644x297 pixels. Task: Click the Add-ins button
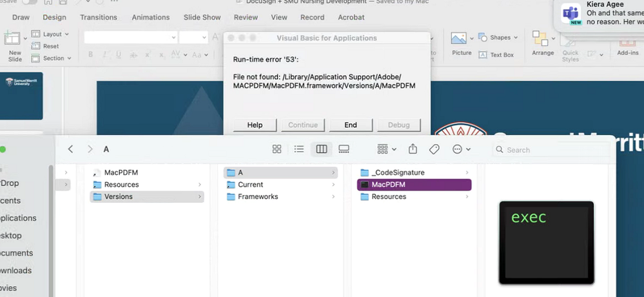(x=628, y=46)
